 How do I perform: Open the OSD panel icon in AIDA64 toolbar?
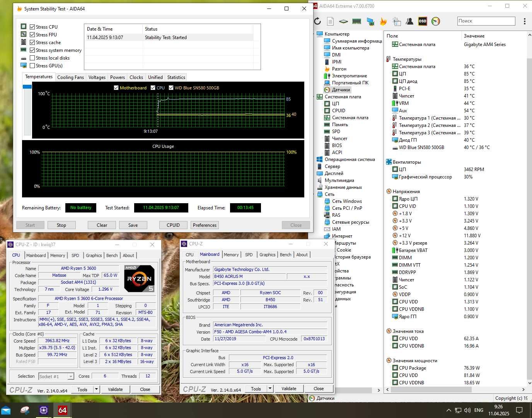[x=423, y=21]
